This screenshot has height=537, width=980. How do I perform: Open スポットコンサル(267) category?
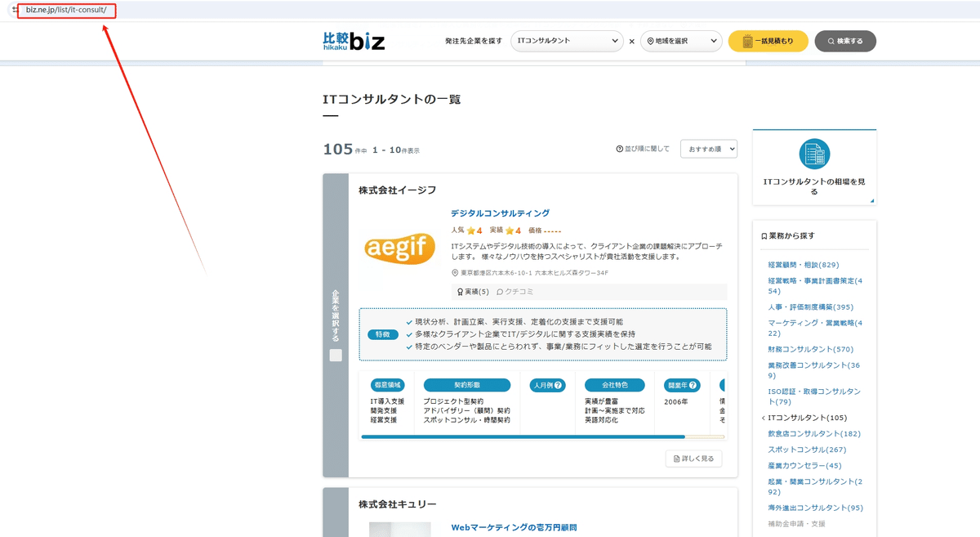click(807, 450)
